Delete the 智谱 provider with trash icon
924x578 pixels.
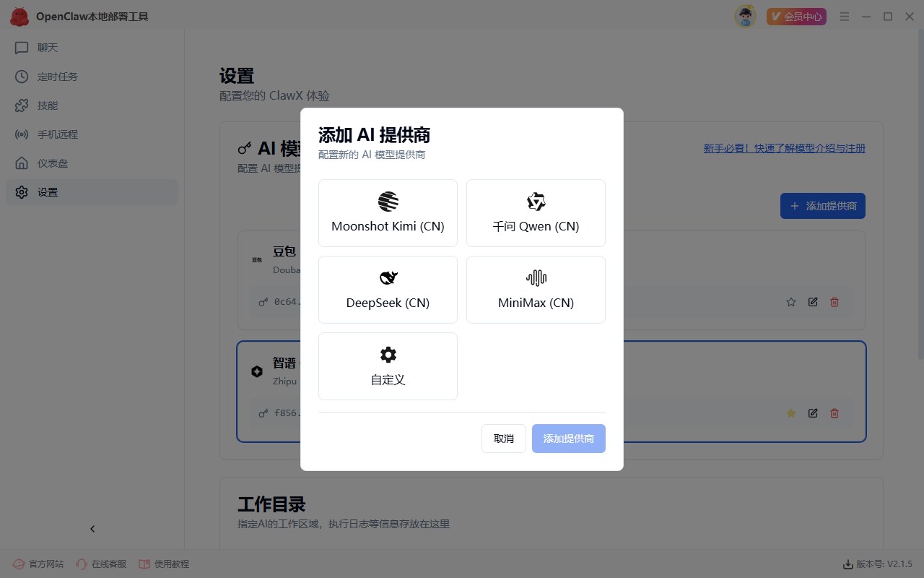click(x=834, y=413)
